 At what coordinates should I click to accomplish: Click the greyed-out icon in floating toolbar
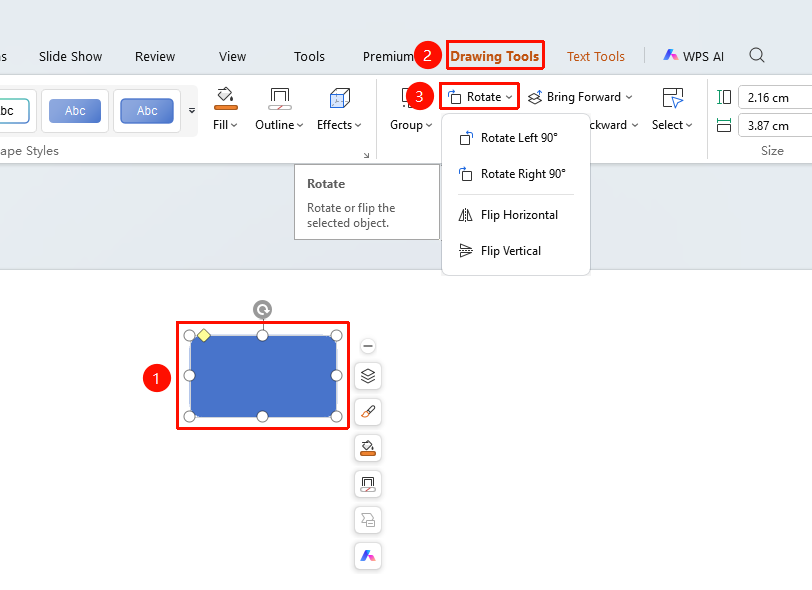tap(368, 520)
